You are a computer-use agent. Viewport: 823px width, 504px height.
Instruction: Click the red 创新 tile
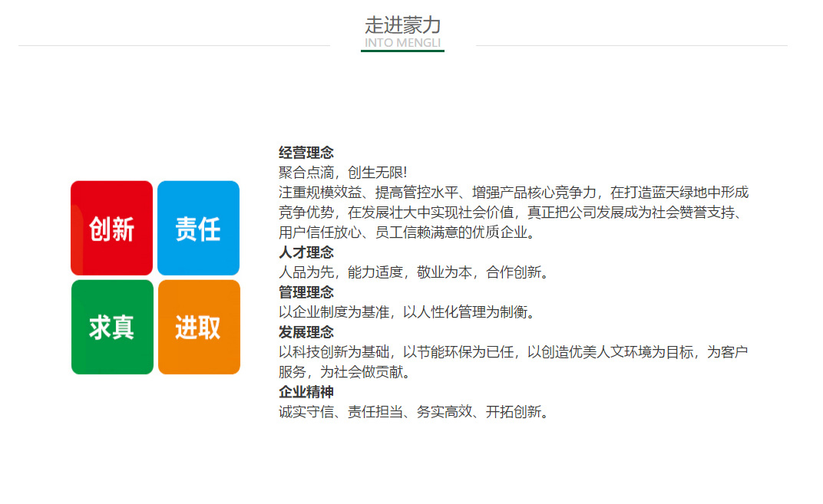112,228
